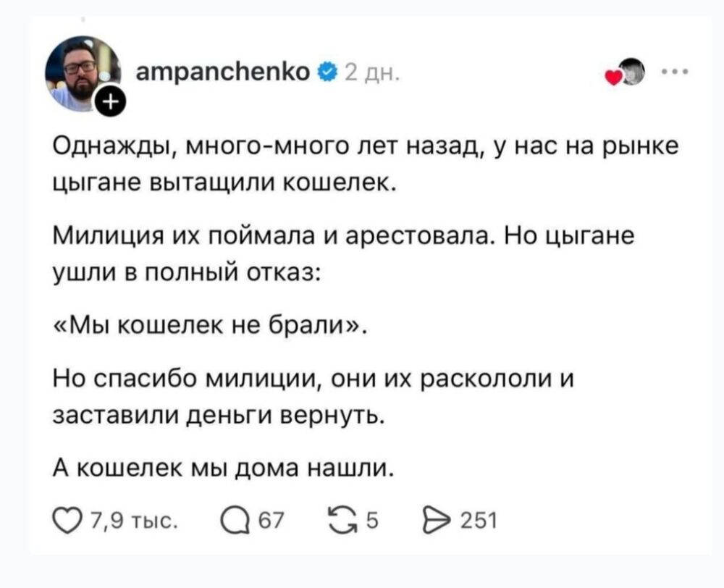Click the quote «Мы кошелек не брали»

pyautogui.click(x=210, y=327)
